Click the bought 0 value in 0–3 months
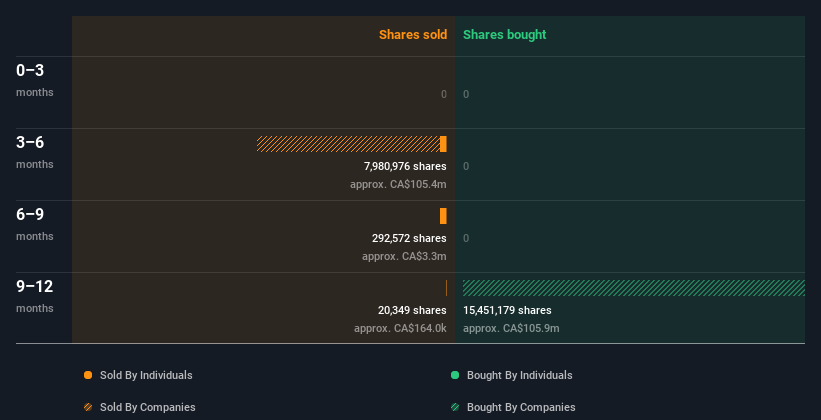821x420 pixels. pos(466,94)
